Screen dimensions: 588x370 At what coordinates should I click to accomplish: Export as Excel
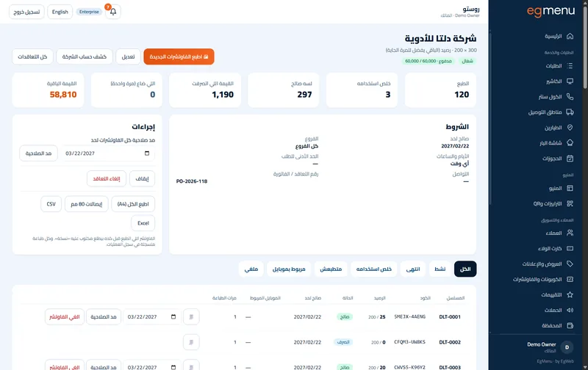coord(143,223)
